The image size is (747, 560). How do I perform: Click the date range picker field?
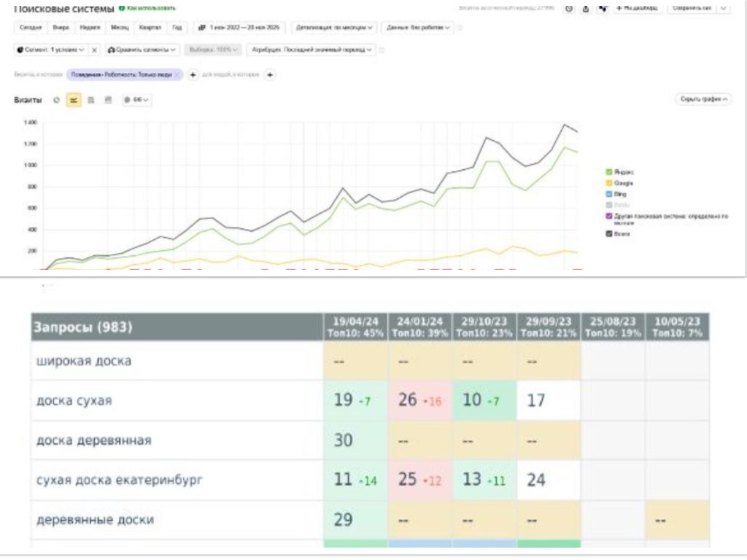tap(239, 27)
